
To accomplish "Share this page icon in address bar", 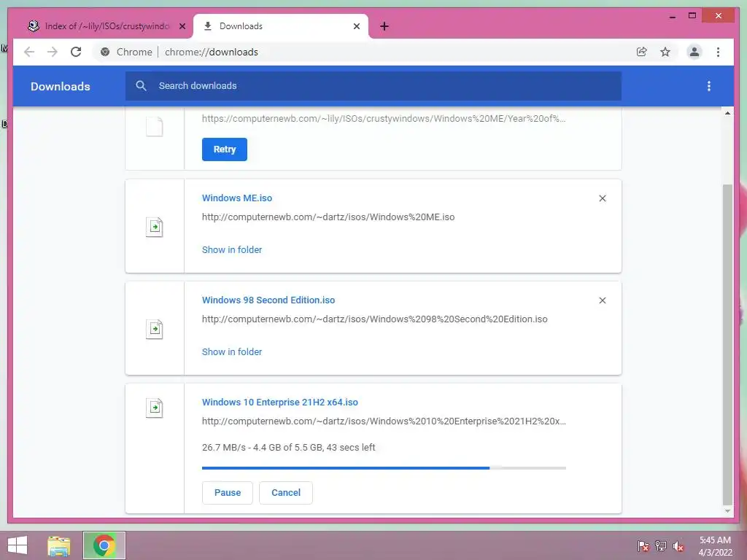I will coord(642,52).
